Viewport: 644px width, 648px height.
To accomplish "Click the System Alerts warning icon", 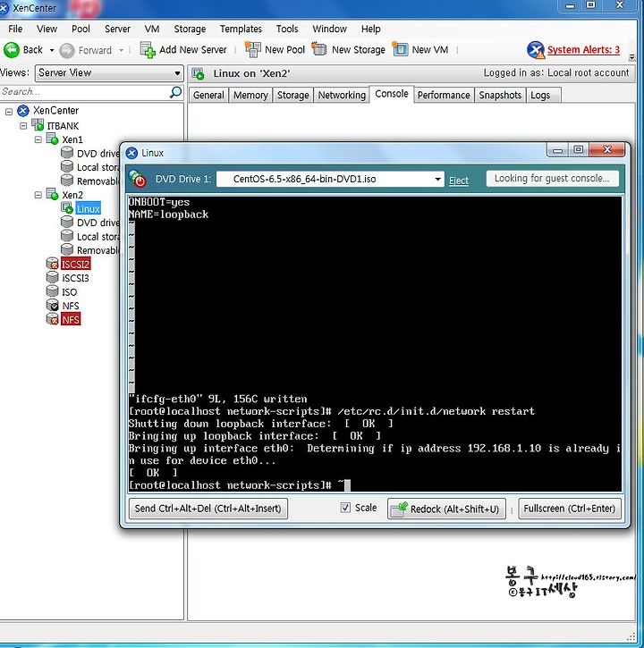I will point(536,50).
